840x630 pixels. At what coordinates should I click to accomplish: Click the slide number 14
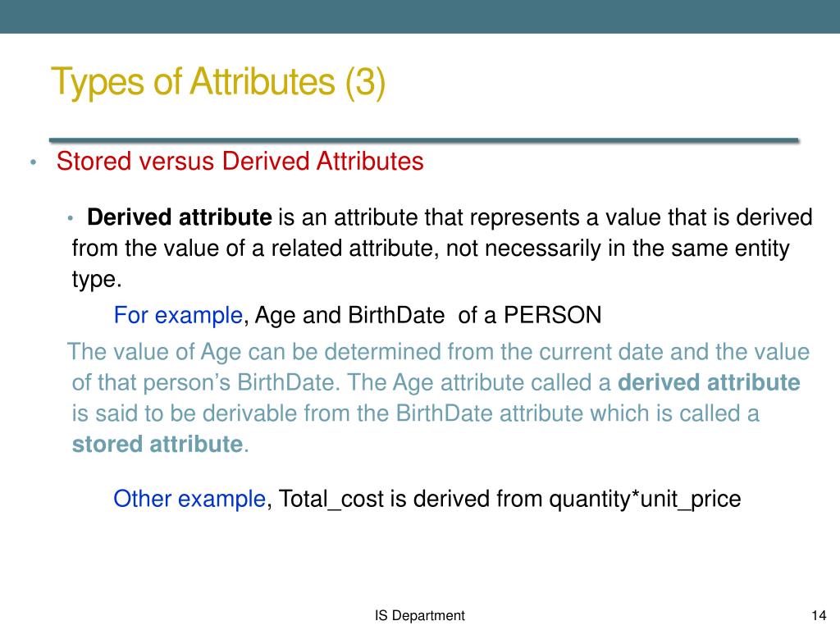click(819, 615)
